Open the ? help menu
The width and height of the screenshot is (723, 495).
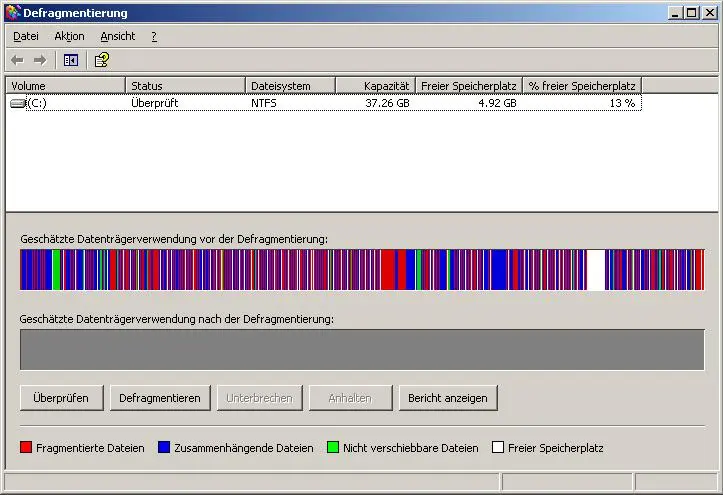coord(154,36)
